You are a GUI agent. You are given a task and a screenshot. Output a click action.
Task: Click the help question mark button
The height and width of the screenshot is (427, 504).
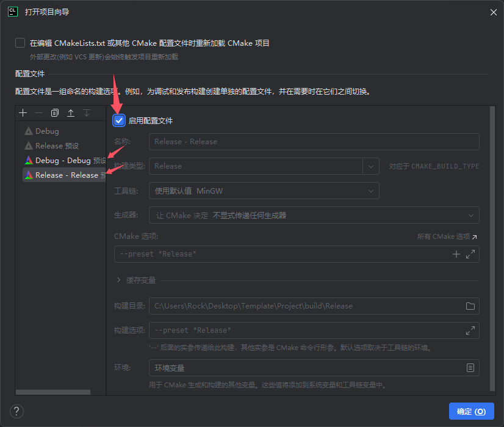(16, 411)
